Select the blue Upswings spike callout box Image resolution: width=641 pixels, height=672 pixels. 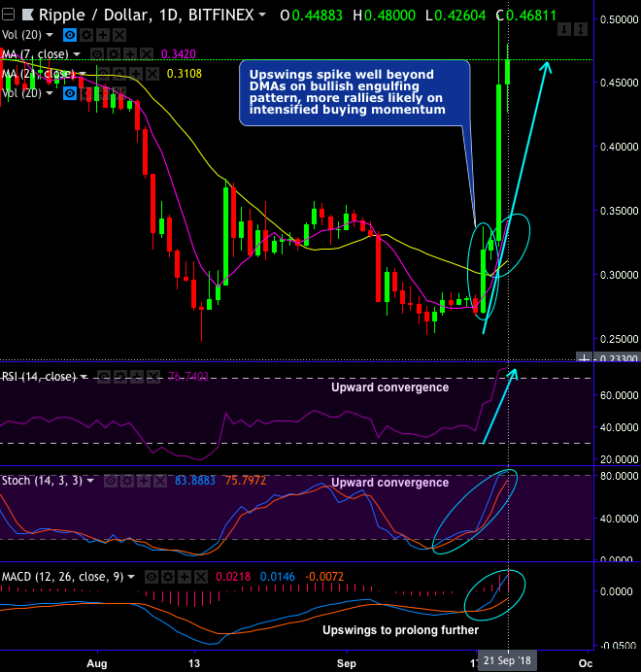coord(354,93)
